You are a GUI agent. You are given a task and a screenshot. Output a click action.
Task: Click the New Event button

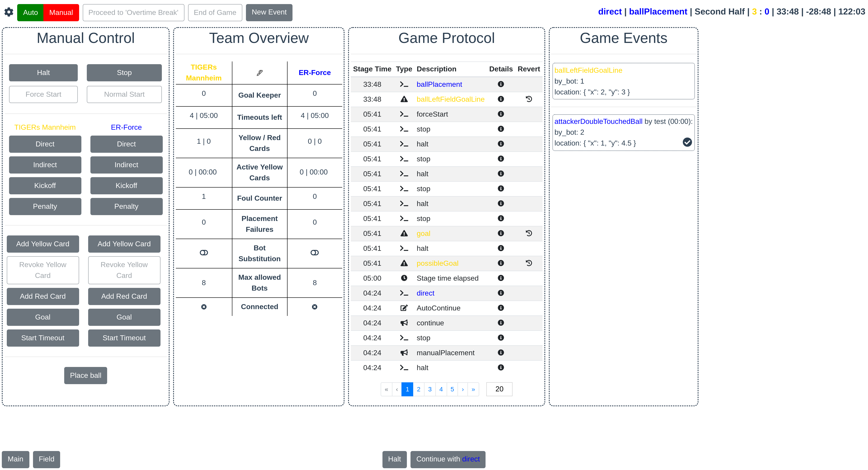point(269,13)
